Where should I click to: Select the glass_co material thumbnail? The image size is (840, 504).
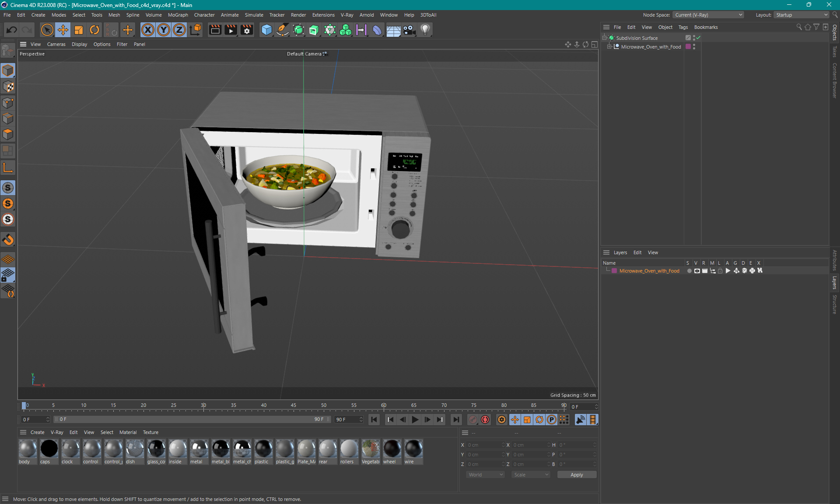point(156,452)
